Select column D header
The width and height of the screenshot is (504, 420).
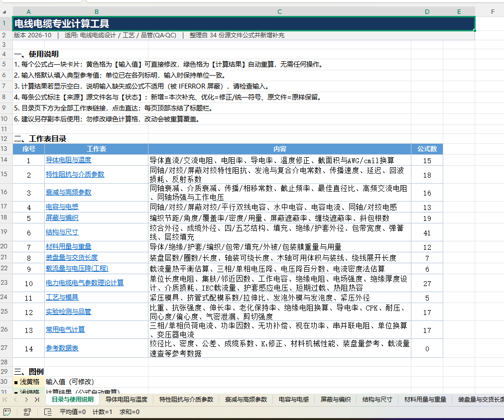(x=427, y=12)
